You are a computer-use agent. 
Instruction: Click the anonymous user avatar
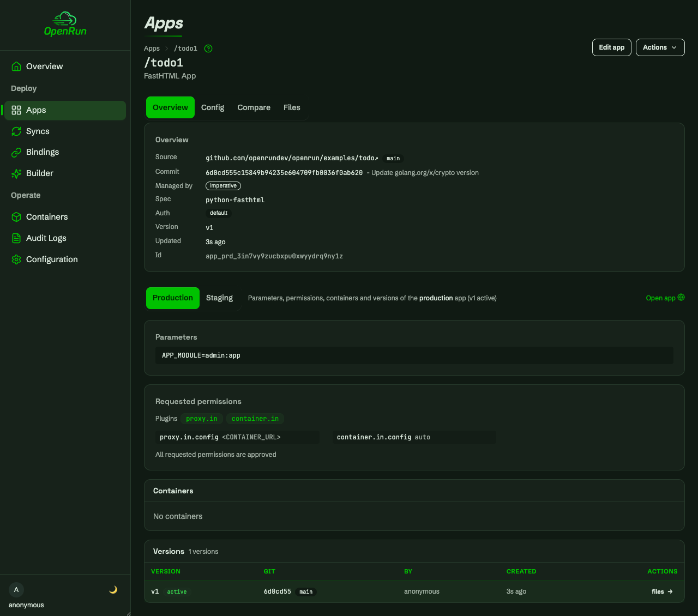16,590
